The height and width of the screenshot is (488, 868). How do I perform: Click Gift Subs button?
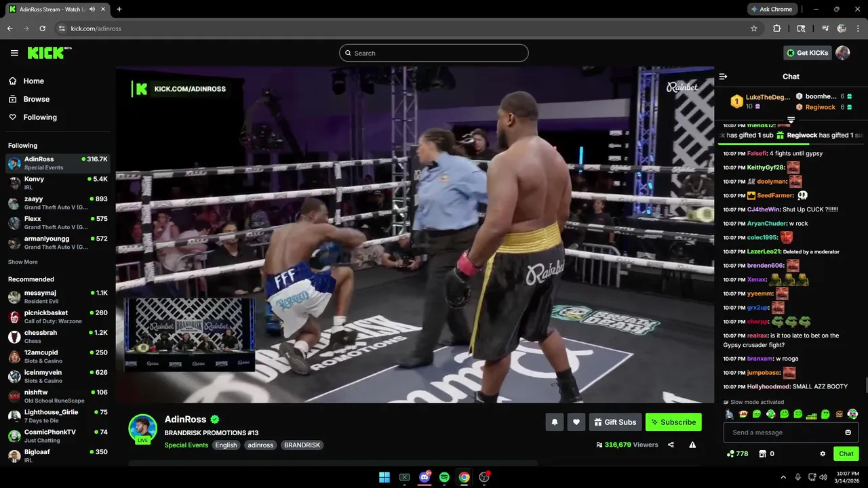click(x=615, y=422)
